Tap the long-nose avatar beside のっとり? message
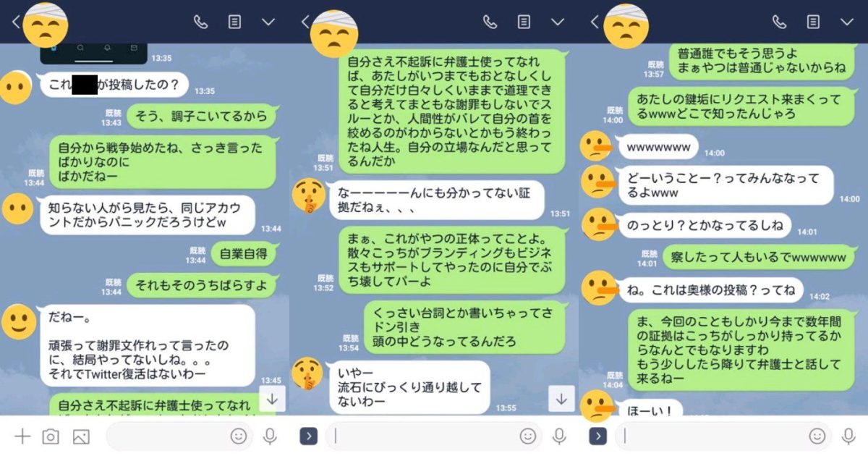The width and height of the screenshot is (868, 456). pos(597,224)
